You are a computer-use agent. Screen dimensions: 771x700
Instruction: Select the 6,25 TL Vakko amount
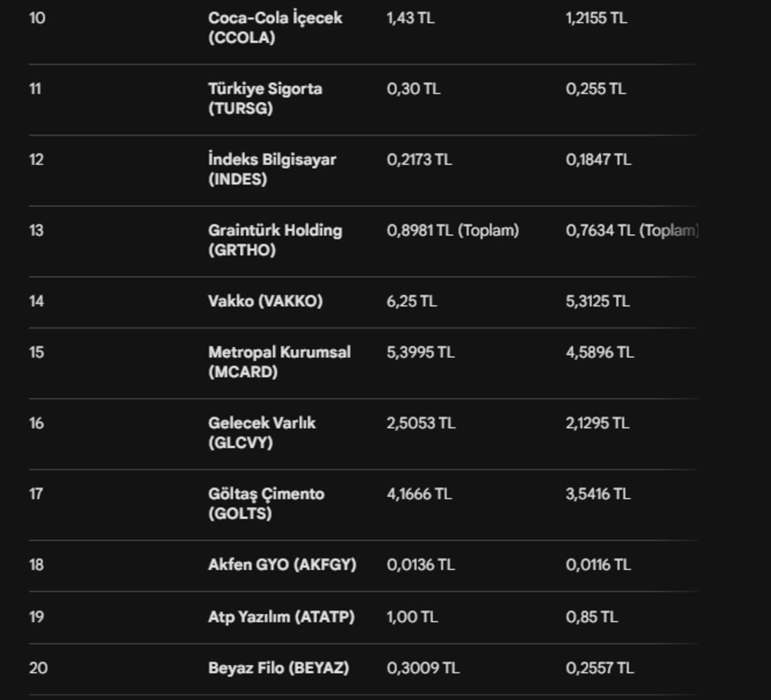pos(412,301)
